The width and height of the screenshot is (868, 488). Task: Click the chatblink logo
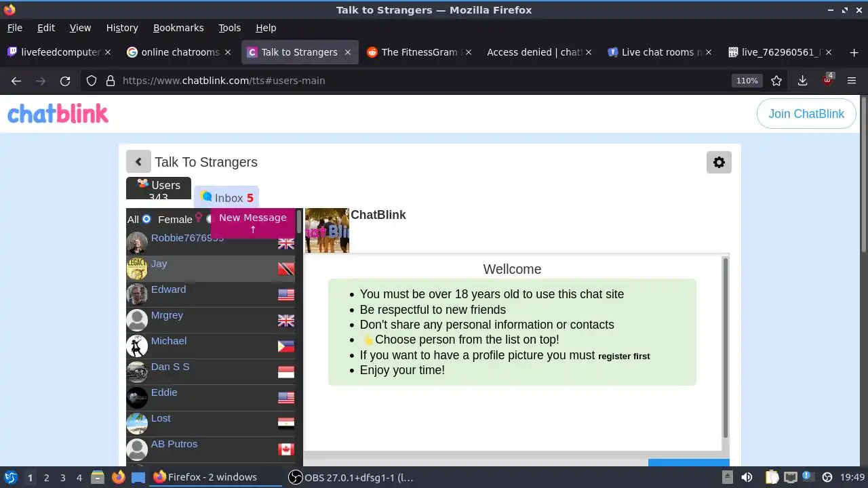58,113
